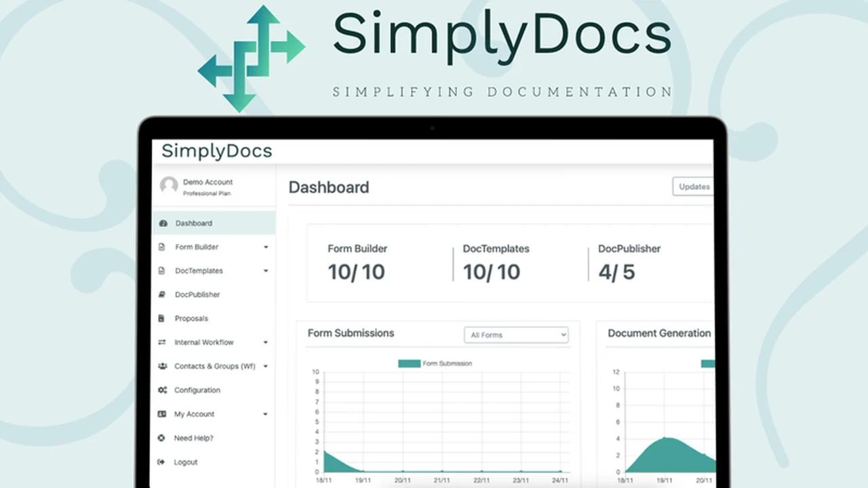Select the Need Help question icon
Screen dimensions: 868x488
pos(163,438)
